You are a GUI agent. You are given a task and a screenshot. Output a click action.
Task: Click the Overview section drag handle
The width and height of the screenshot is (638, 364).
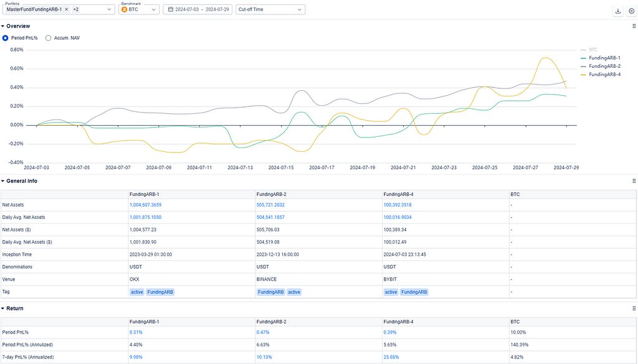[x=634, y=26]
